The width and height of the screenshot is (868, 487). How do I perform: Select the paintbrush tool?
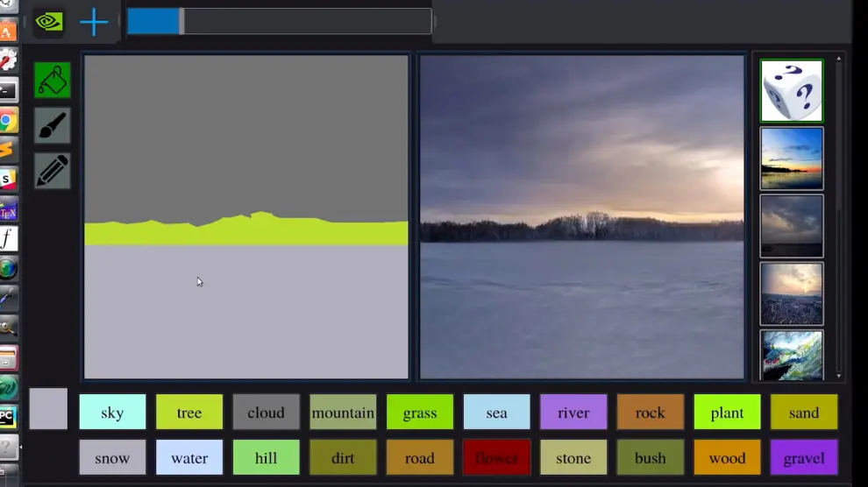coord(52,125)
